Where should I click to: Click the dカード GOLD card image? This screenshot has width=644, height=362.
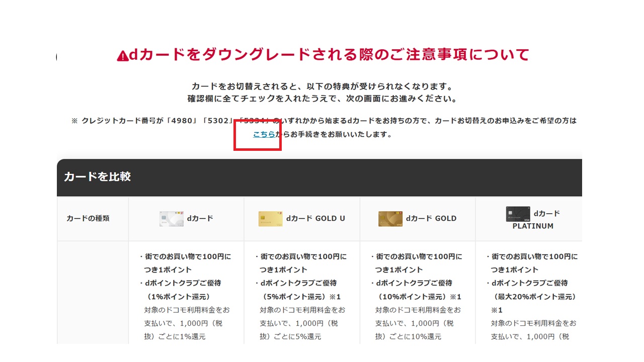390,219
